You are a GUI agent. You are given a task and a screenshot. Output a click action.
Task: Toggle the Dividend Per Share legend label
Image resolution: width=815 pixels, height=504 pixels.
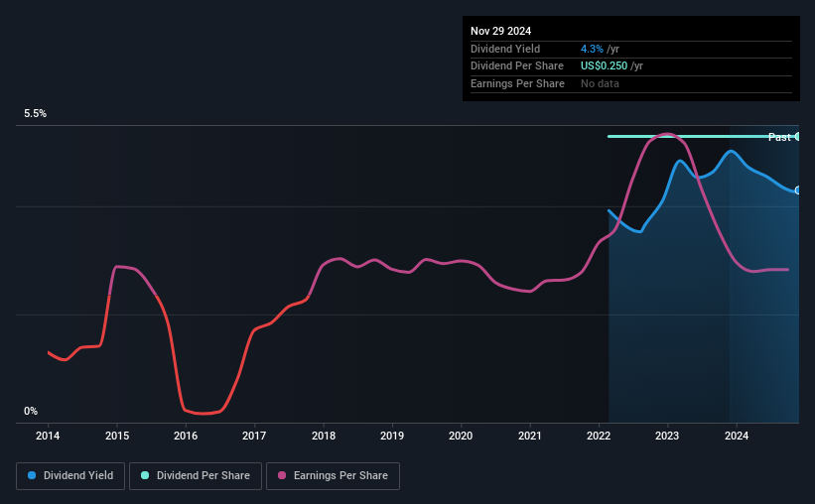click(204, 476)
